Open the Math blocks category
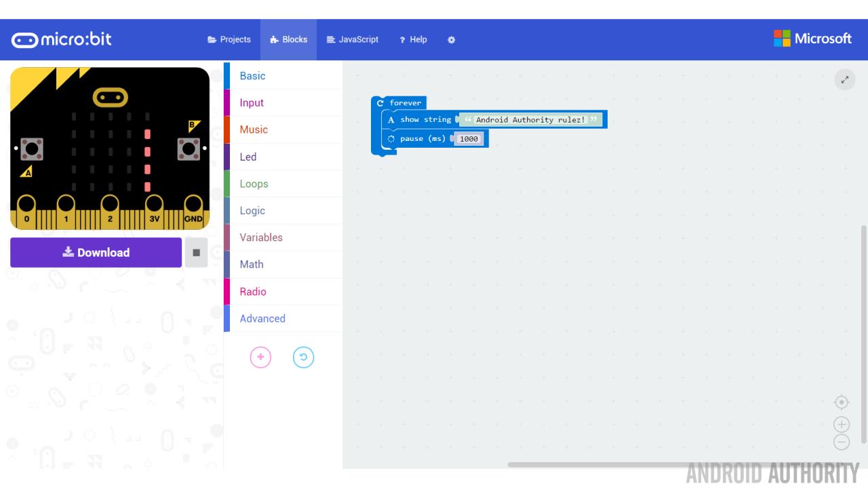 283,264
